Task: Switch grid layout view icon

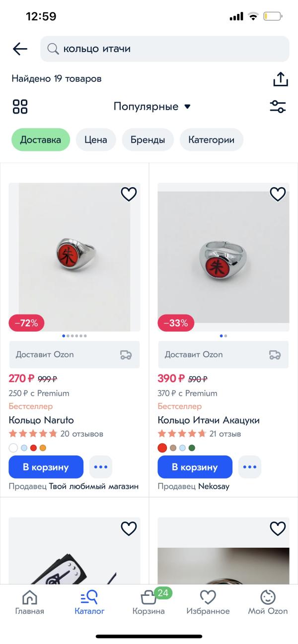Action: 20,107
